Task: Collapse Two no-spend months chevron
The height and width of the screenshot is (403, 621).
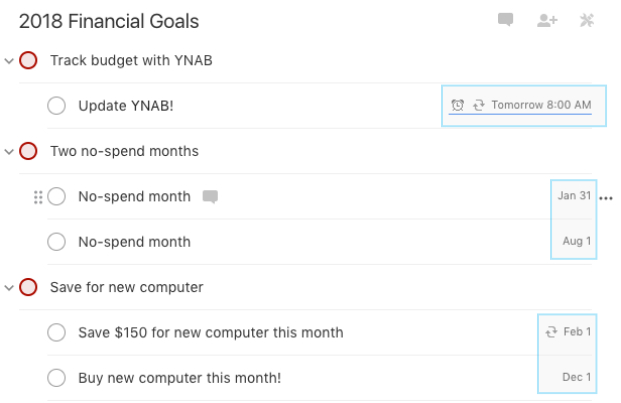Action: point(9,152)
